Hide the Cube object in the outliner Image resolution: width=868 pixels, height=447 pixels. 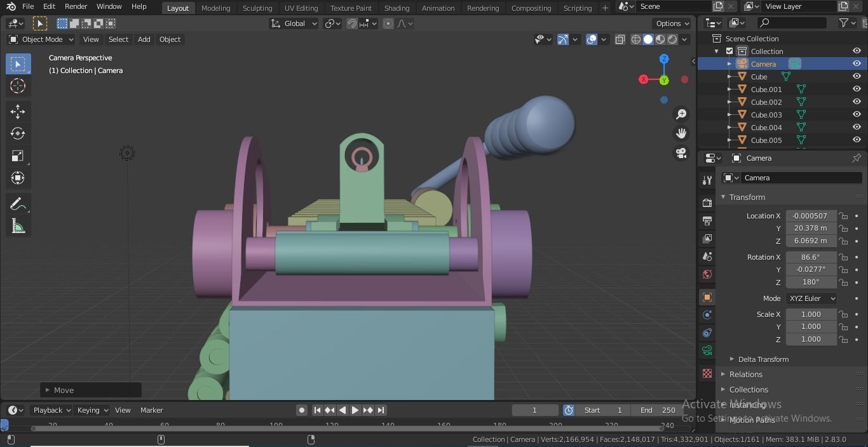857,76
